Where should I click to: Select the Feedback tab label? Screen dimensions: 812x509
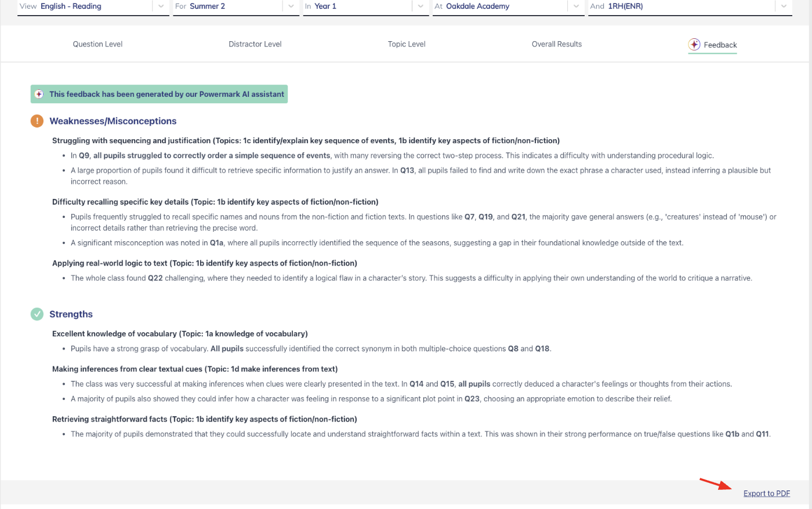pyautogui.click(x=720, y=45)
